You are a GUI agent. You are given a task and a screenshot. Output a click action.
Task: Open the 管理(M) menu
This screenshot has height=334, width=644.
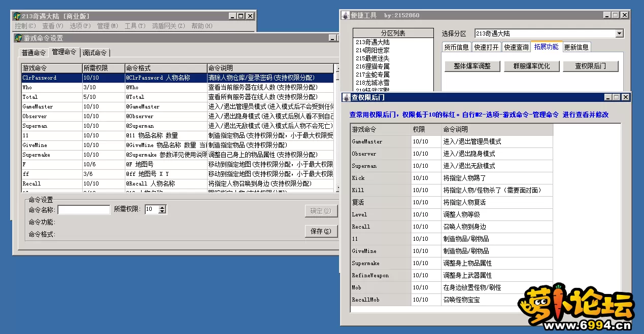click(108, 26)
